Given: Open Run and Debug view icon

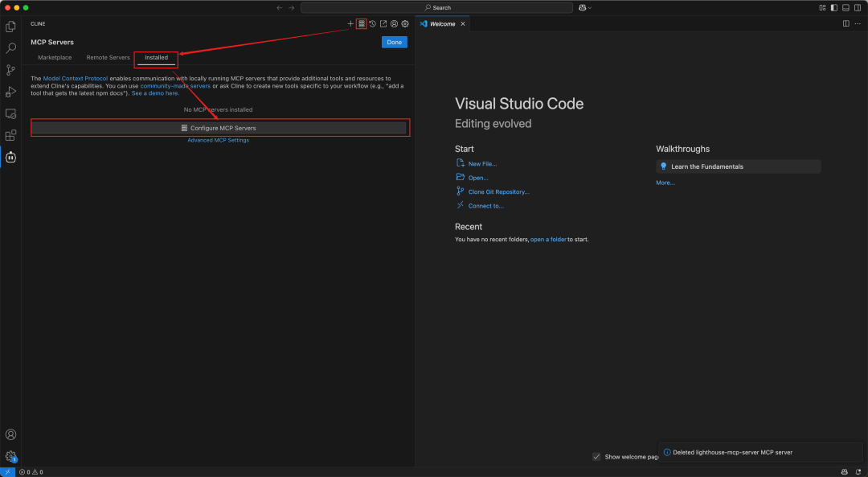Looking at the screenshot, I should (10, 92).
